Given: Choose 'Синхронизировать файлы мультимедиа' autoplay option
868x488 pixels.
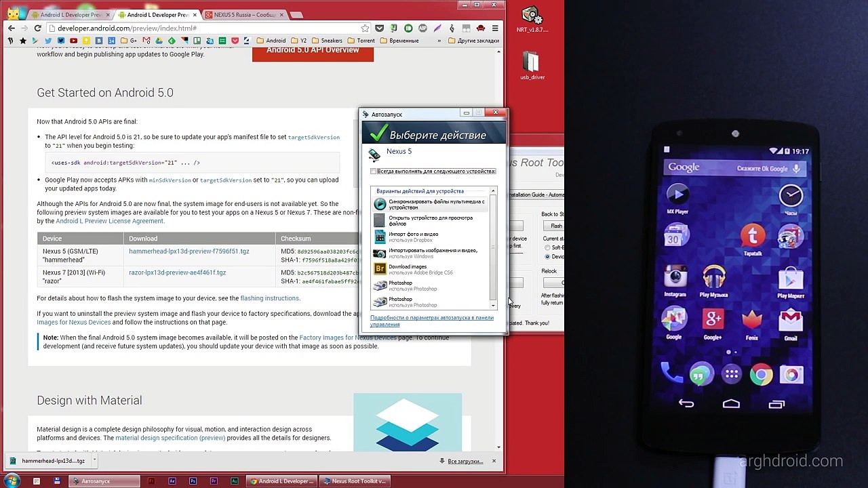Looking at the screenshot, I should pos(430,204).
